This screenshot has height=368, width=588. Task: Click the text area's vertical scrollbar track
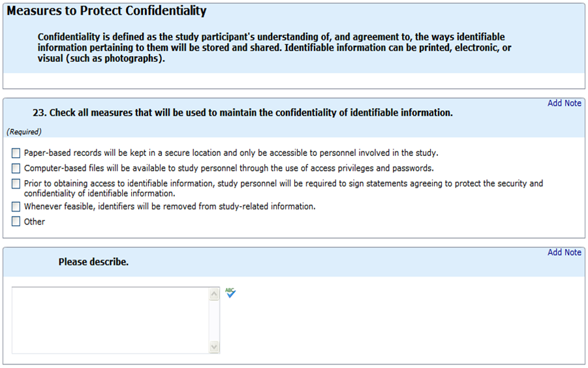pos(214,320)
